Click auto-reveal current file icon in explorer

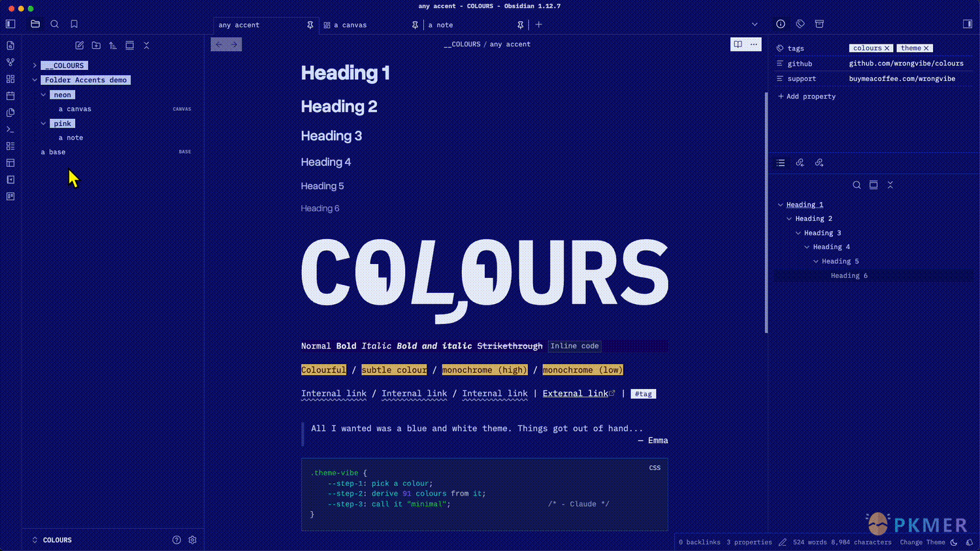pyautogui.click(x=129, y=46)
